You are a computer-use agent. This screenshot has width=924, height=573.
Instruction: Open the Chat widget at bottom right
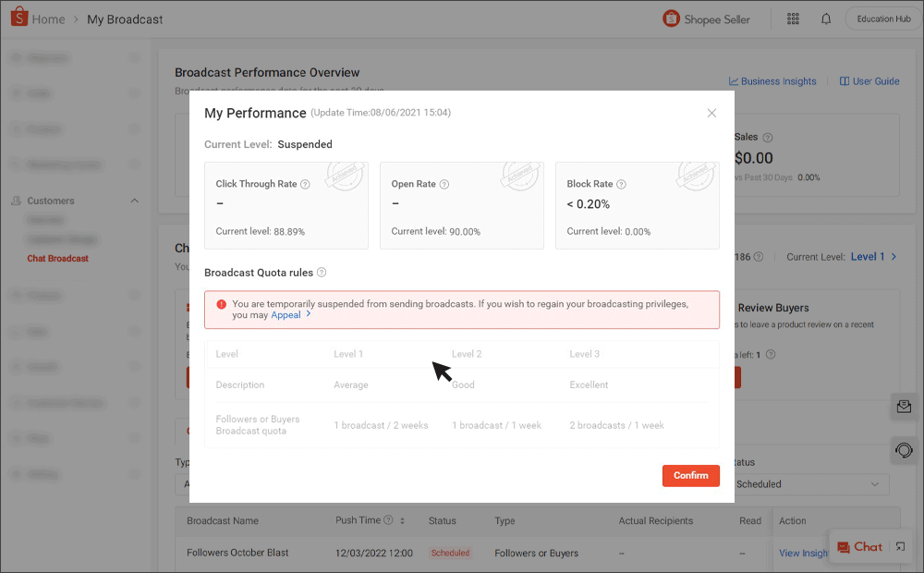[x=860, y=546]
